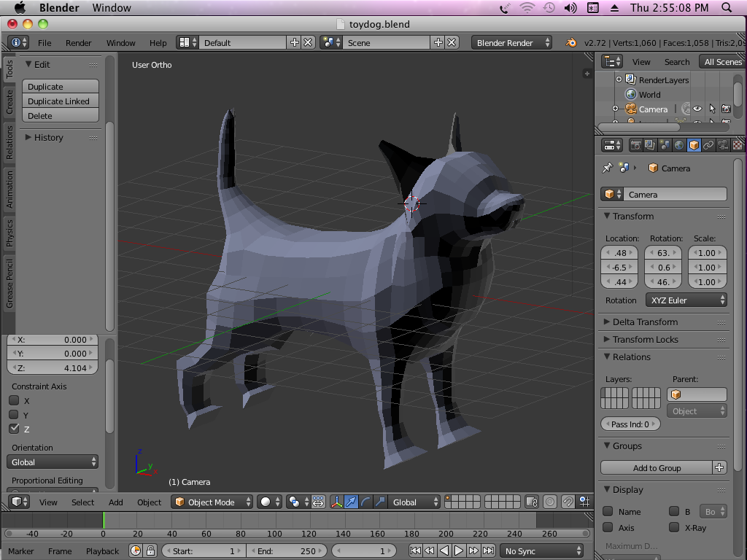747x560 pixels.
Task: Enable the X-Ray display checkbox
Action: click(x=674, y=527)
